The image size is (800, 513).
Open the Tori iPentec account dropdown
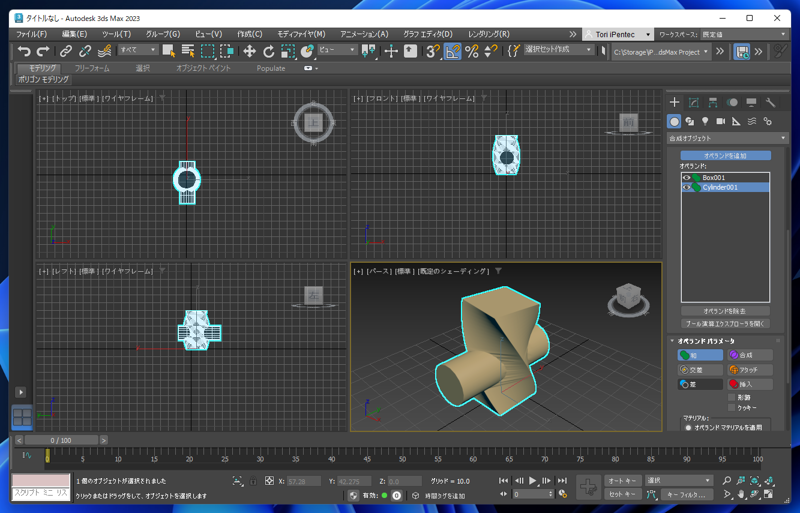point(618,34)
